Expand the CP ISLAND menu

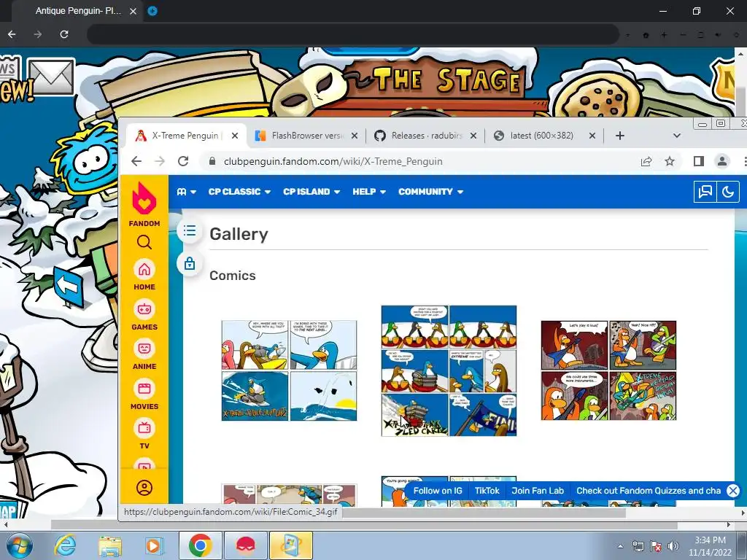click(x=311, y=192)
